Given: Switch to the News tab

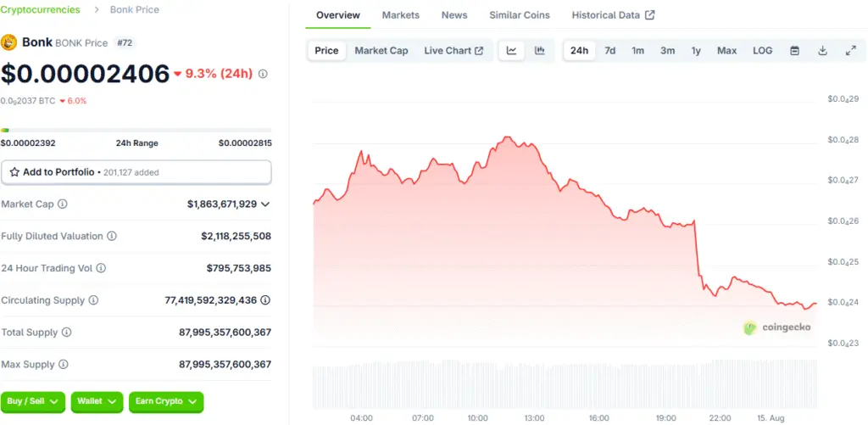Looking at the screenshot, I should (454, 15).
